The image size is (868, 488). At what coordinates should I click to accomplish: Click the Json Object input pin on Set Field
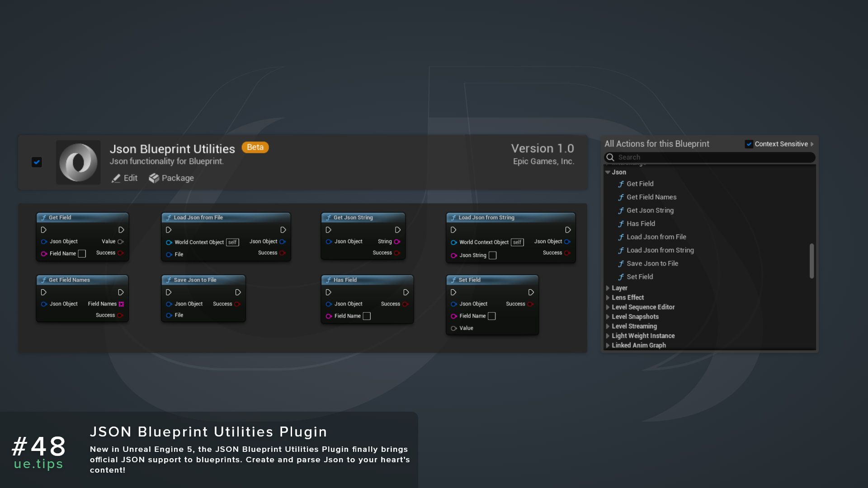[x=454, y=304]
